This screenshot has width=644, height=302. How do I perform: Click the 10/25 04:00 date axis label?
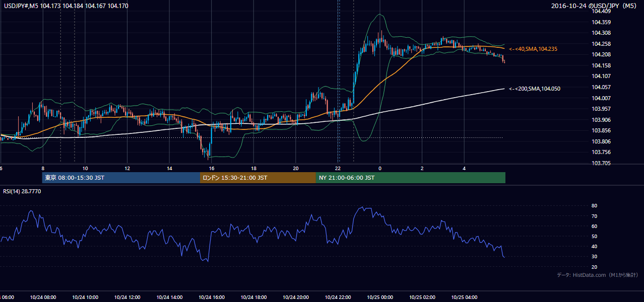[464, 297]
